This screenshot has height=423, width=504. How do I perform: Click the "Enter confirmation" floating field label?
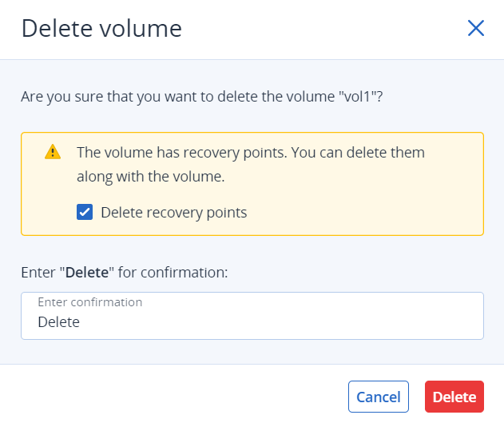click(x=90, y=302)
